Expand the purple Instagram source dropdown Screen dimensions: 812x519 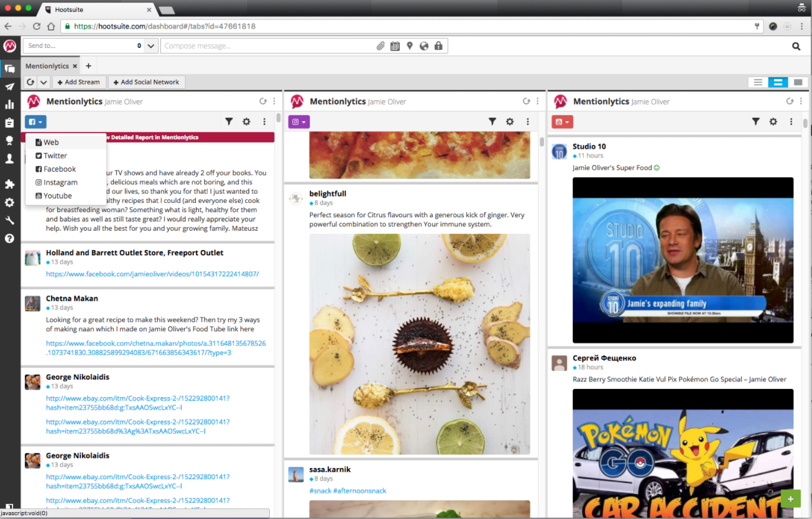coord(298,122)
